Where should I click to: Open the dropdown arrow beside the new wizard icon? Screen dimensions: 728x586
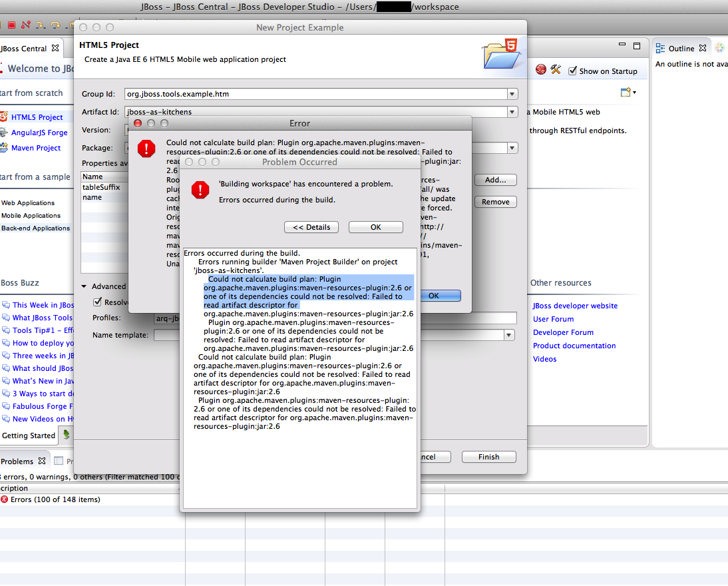tap(634, 93)
